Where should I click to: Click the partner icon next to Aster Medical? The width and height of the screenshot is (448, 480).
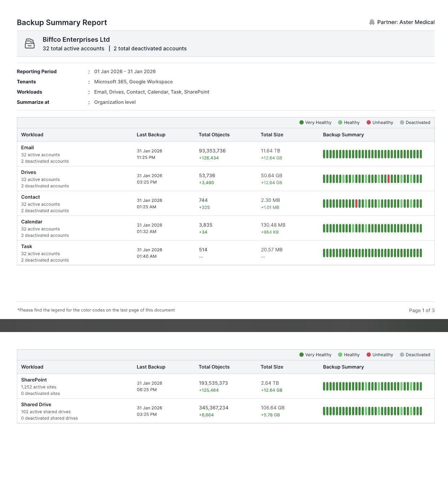click(x=372, y=22)
